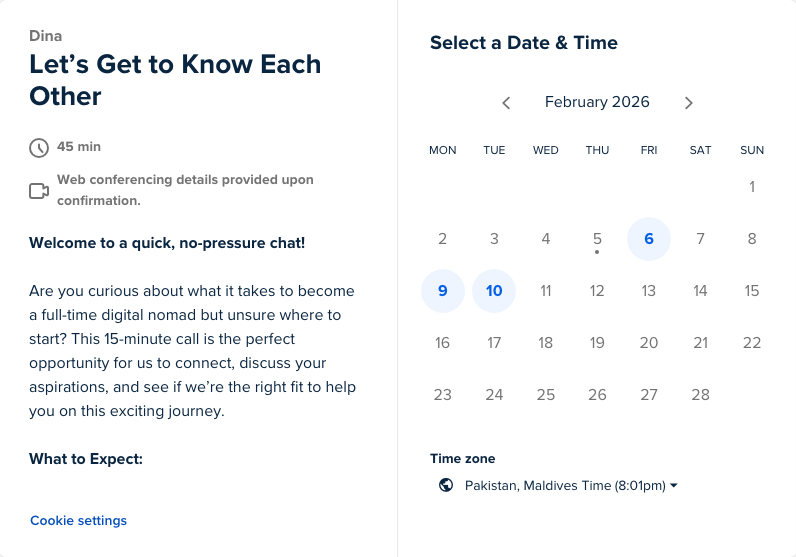
Task: Click the date February 1
Action: click(752, 187)
